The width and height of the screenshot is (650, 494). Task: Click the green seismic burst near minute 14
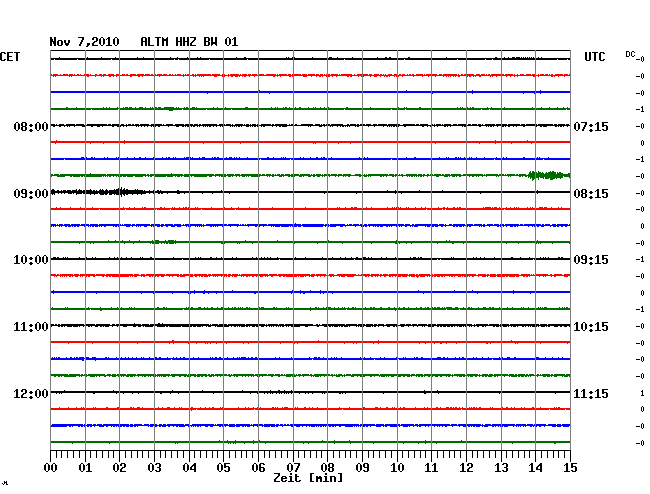pyautogui.click(x=549, y=175)
